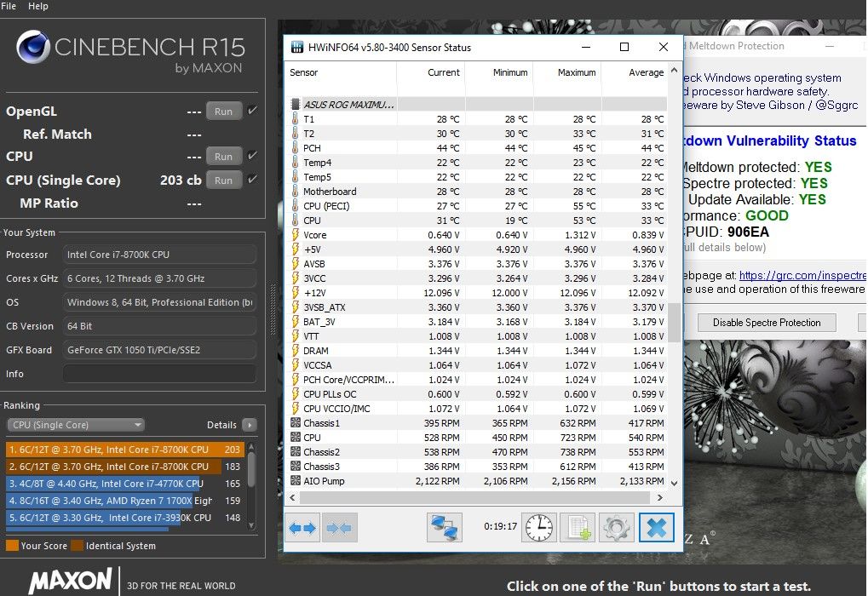Viewport: 868px width, 596px height.
Task: Click the GFX Board field GeForce GTX 1050 Ti
Action: tap(159, 350)
